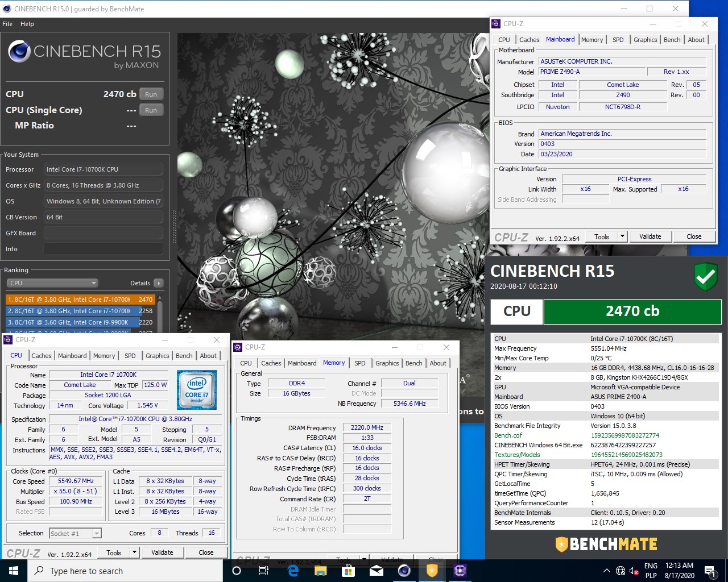
Task: Click the title icon of CPU-Z Mainboard window
Action: tap(496, 24)
